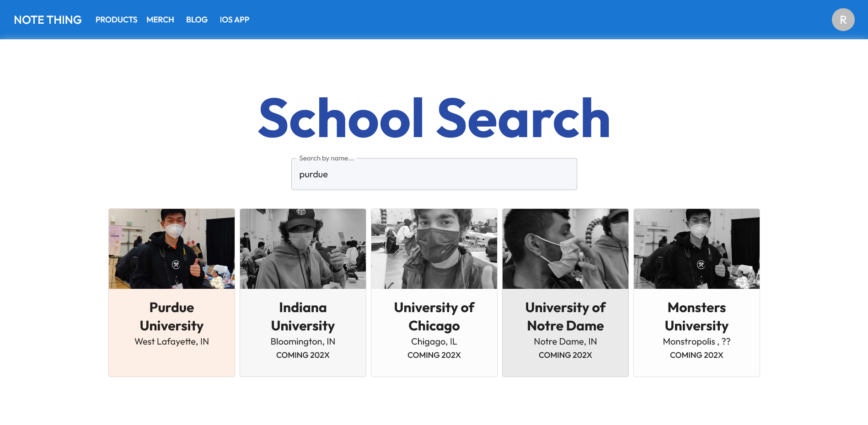Screen dimensions: 868x425
Task: Open the University of Chicago title
Action: pos(434,316)
